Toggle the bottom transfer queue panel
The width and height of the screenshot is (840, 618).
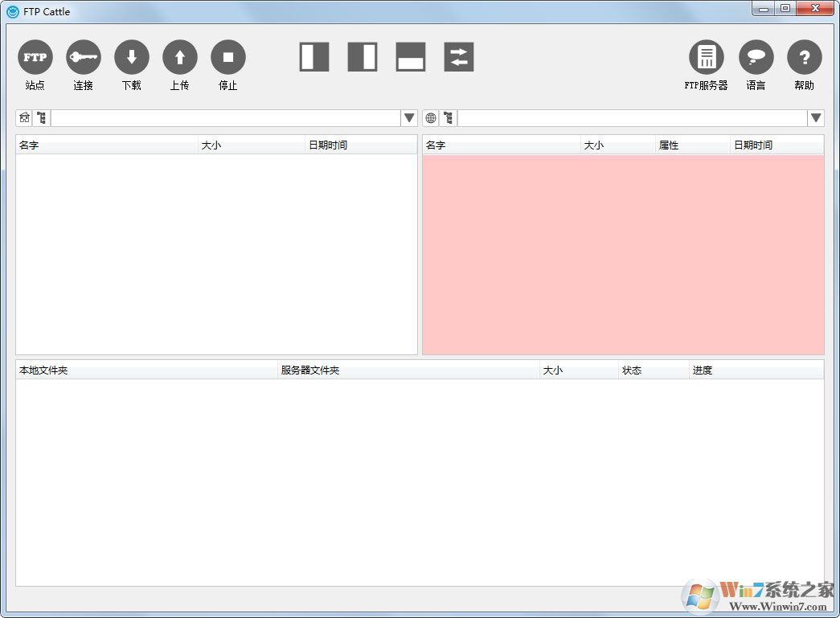411,57
